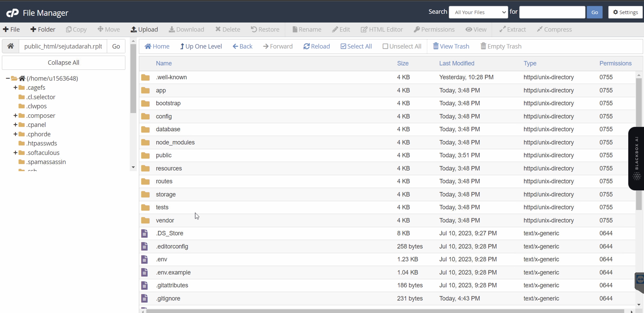Click the Forward navigation link
The image size is (644, 313).
(278, 46)
